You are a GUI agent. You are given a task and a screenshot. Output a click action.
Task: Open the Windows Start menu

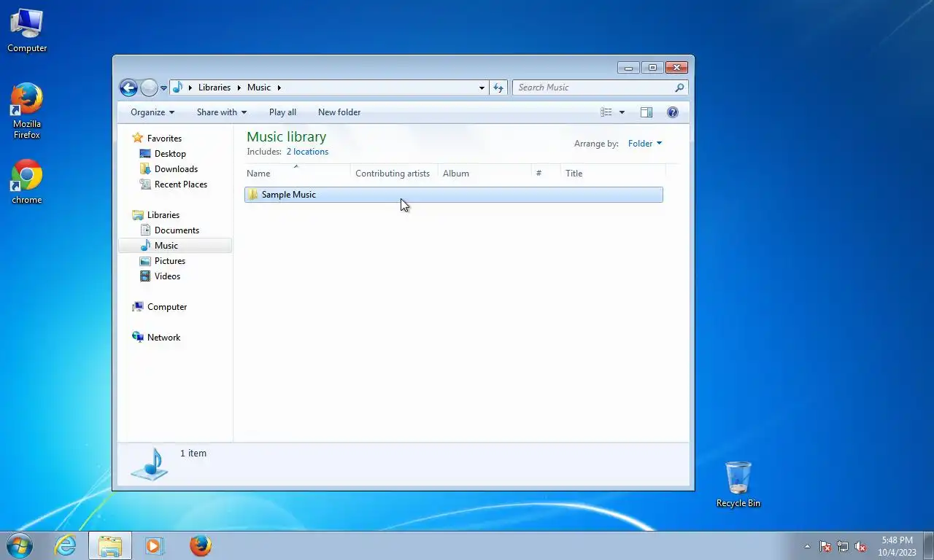pyautogui.click(x=20, y=545)
